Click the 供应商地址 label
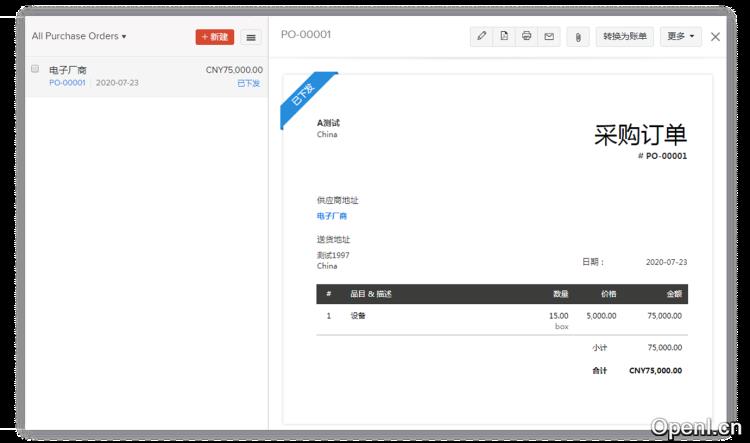 337,200
